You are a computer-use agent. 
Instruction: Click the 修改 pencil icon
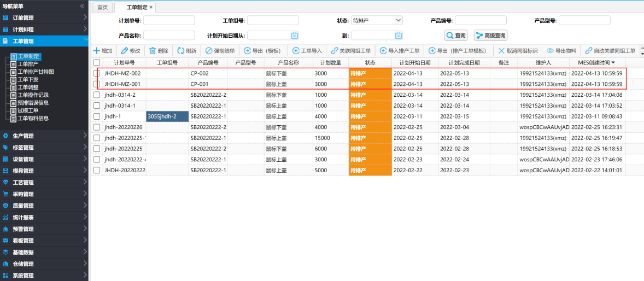pyautogui.click(x=125, y=51)
